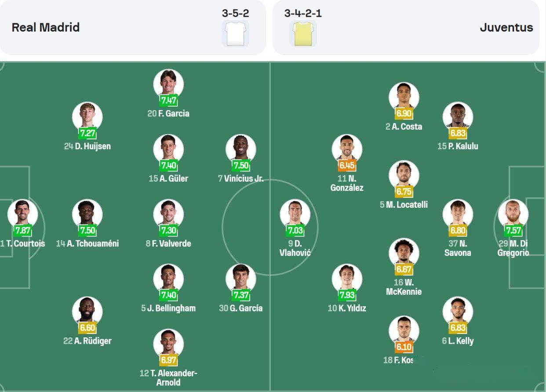Click J. Bellingham's player avatar
546x392 pixels.
pos(168,278)
